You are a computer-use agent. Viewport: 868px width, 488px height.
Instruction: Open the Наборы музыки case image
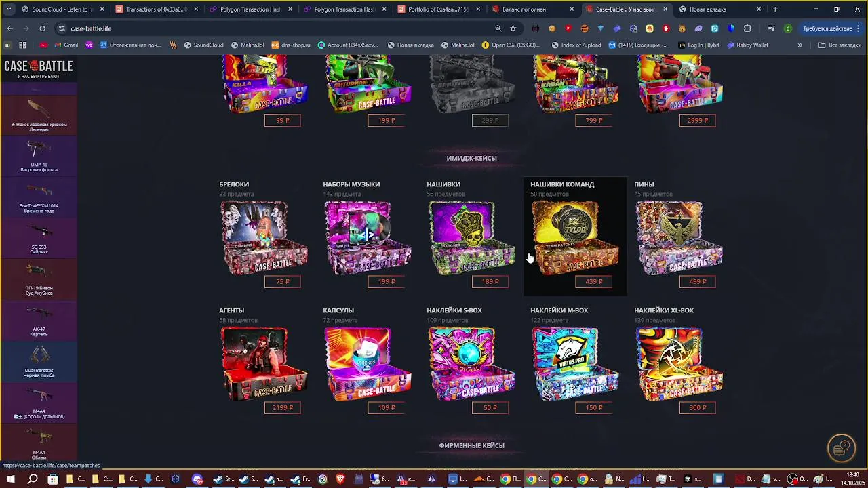[368, 237]
